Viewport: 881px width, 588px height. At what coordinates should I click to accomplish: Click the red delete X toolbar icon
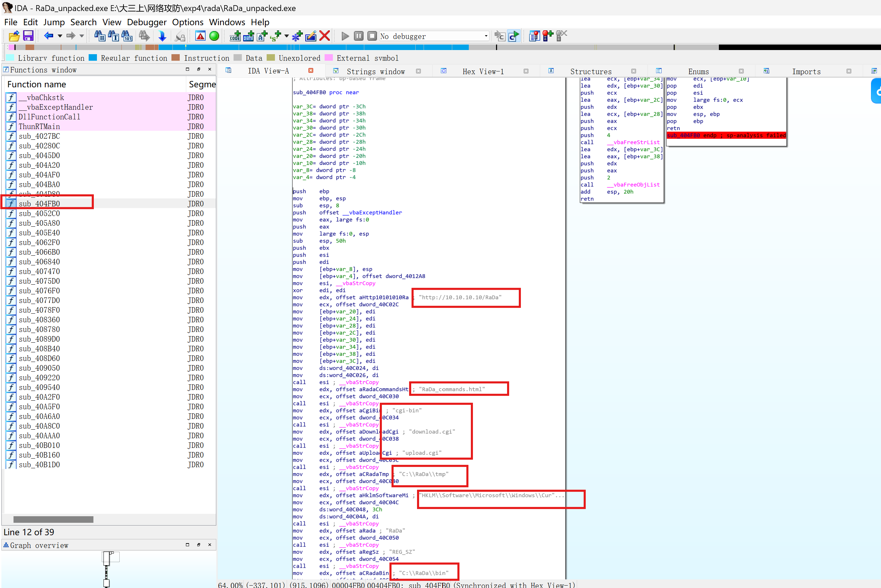click(325, 36)
